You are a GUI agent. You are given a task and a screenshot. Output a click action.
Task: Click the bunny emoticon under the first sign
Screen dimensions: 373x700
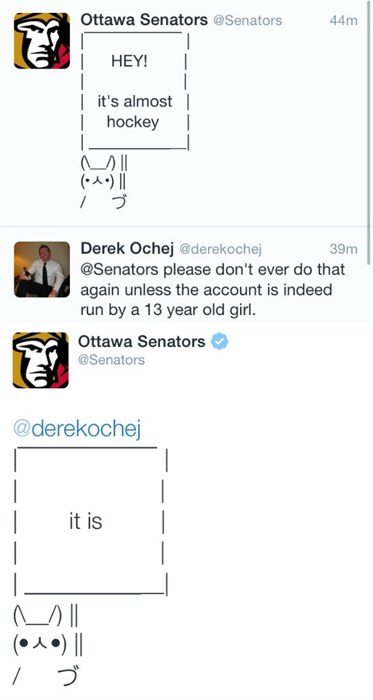(x=104, y=182)
